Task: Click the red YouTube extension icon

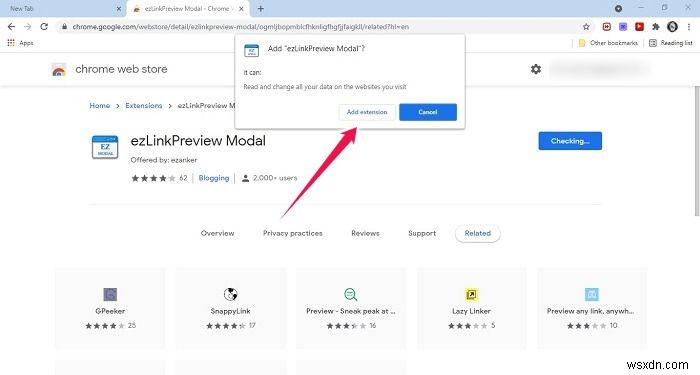Action: [x=639, y=27]
